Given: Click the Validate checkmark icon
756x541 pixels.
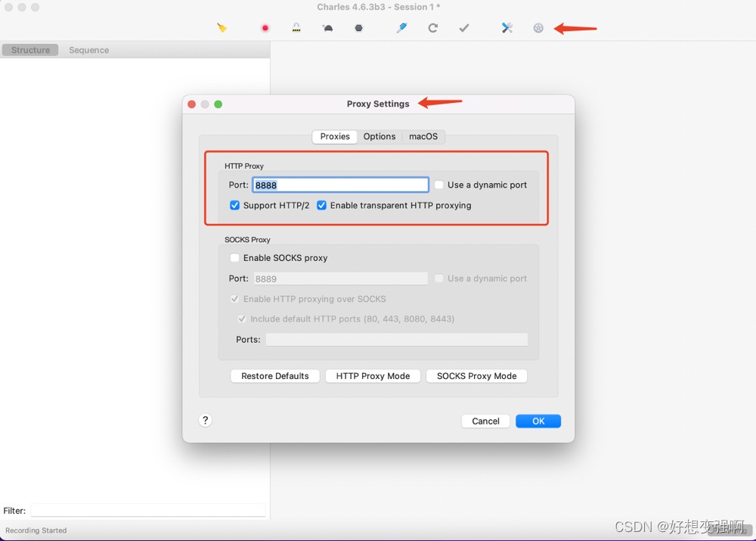Looking at the screenshot, I should 464,28.
